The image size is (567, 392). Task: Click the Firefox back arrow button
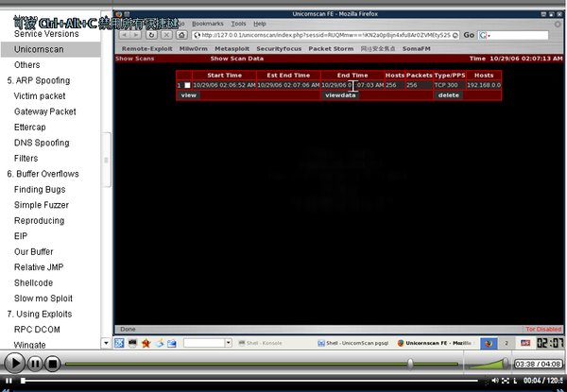pyautogui.click(x=124, y=35)
